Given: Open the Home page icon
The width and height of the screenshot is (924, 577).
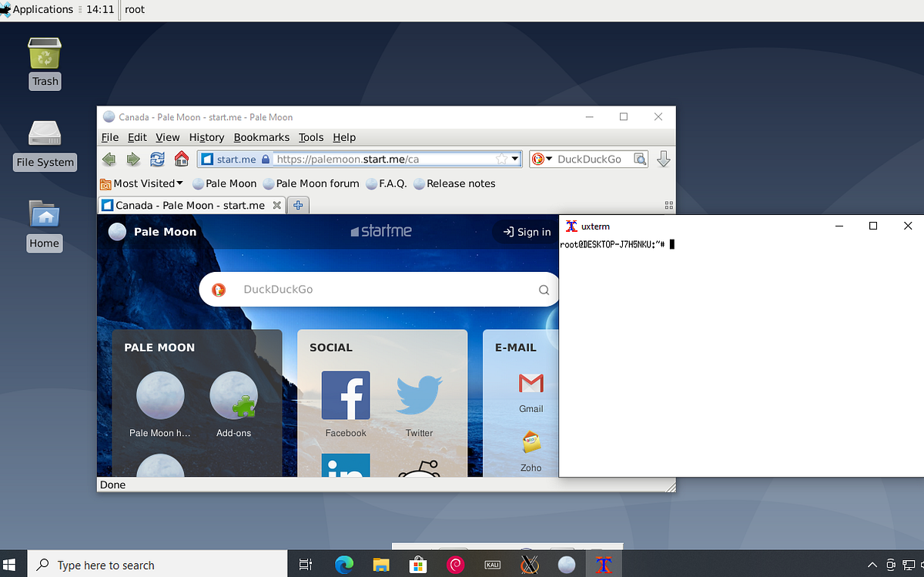Looking at the screenshot, I should (181, 159).
